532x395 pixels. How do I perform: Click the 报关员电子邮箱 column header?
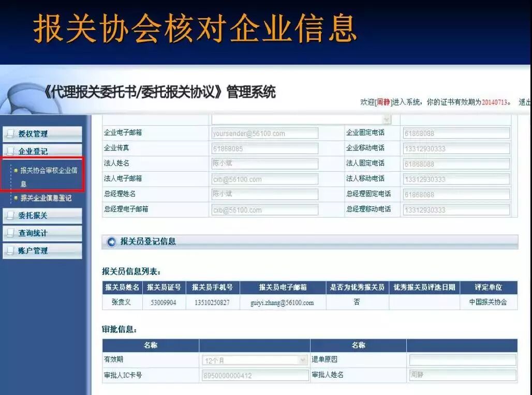click(283, 287)
